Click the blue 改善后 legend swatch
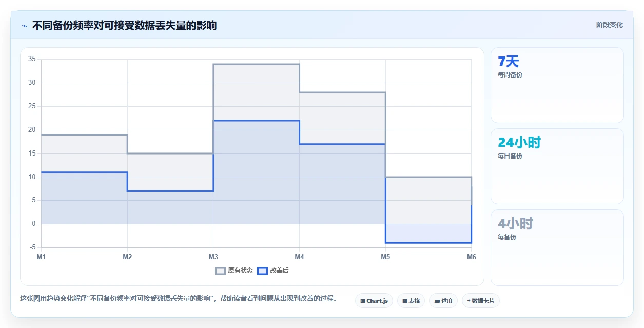Viewport: 644px width, 328px height. (x=262, y=271)
